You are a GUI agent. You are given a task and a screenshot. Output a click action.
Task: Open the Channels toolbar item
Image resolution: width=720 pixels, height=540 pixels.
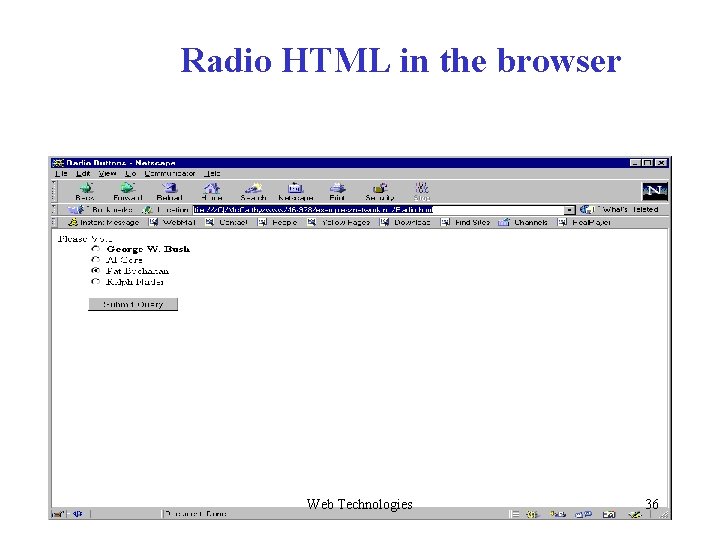[523, 222]
